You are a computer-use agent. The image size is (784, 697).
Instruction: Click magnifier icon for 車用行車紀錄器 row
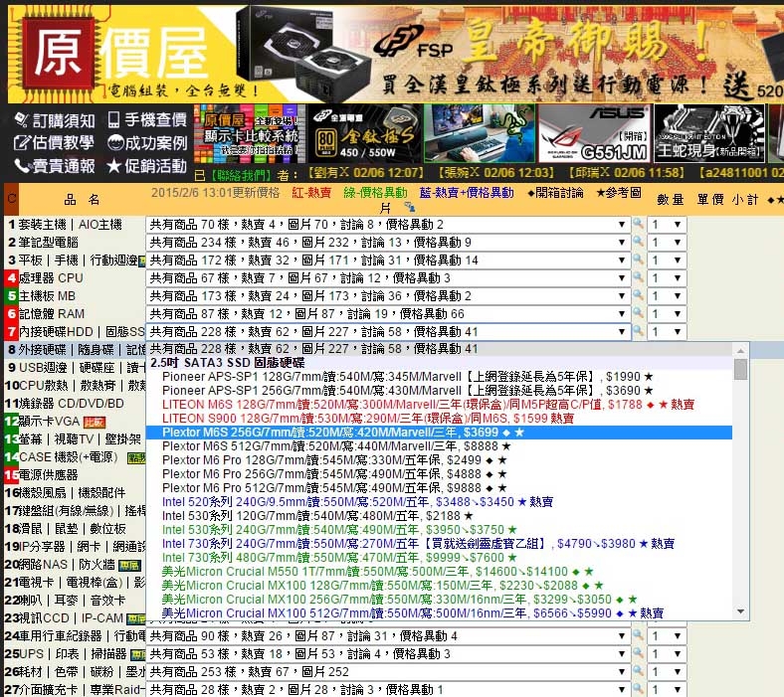point(639,635)
